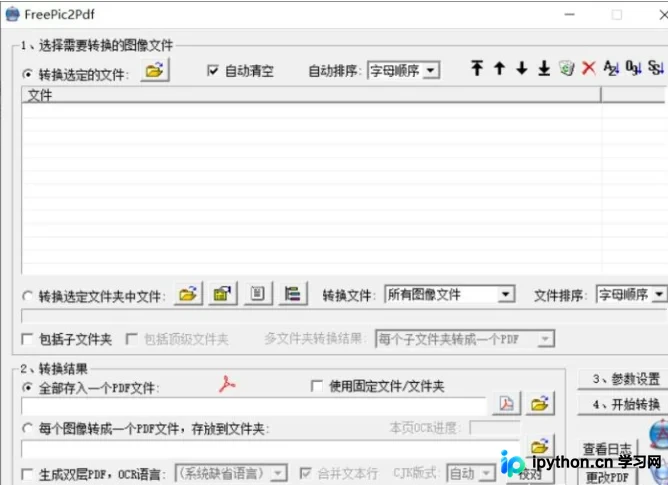
Task: Select the 转换选定文件夹中文件 radio button
Action: [x=27, y=296]
